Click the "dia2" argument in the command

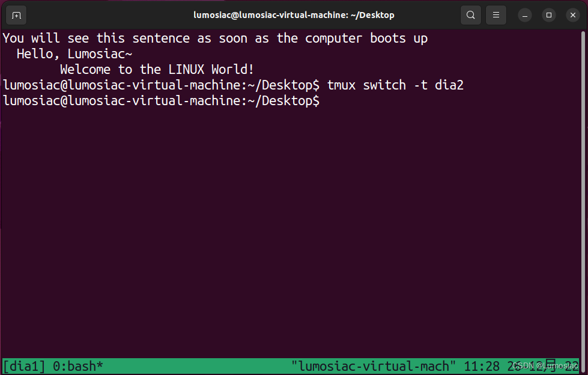coord(450,85)
